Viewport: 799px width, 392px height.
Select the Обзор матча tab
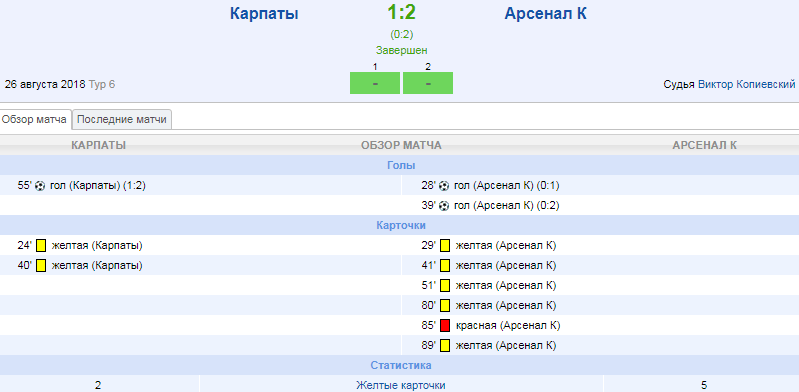tap(35, 120)
